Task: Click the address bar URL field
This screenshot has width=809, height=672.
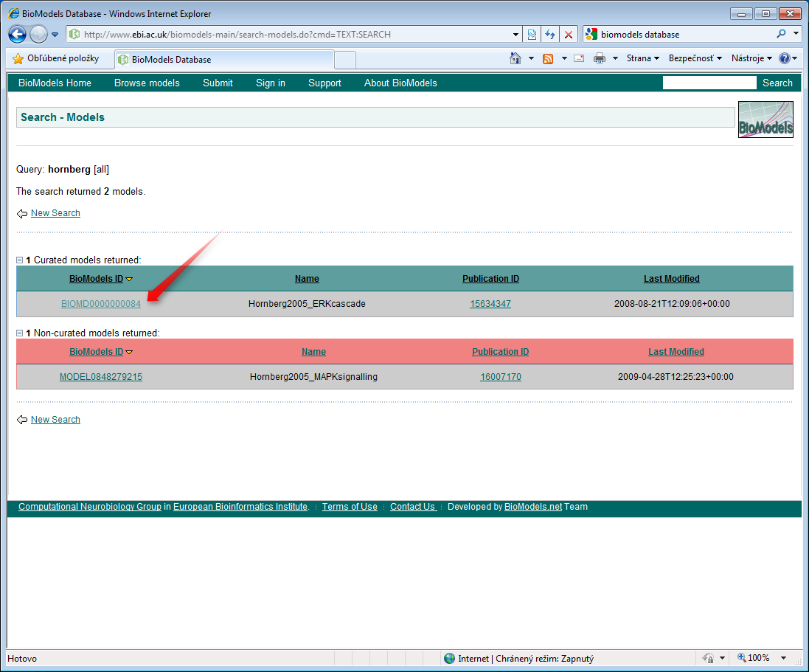Action: [294, 35]
